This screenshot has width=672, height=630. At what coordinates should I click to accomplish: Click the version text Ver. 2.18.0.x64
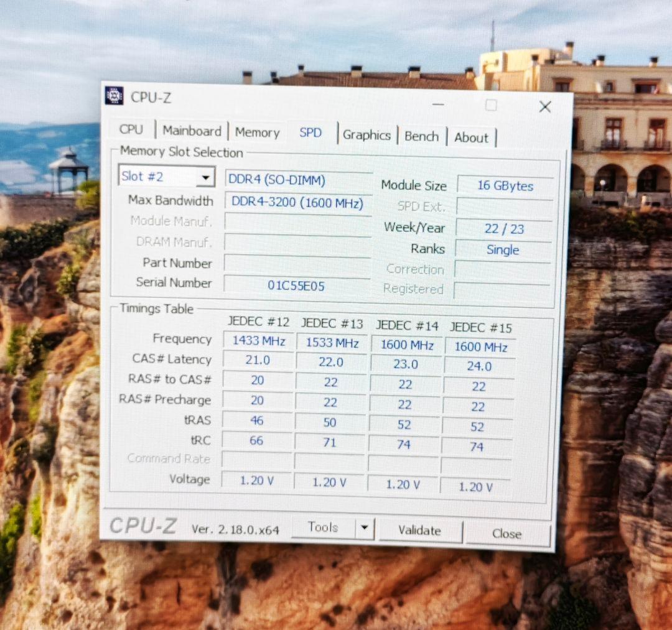(235, 530)
